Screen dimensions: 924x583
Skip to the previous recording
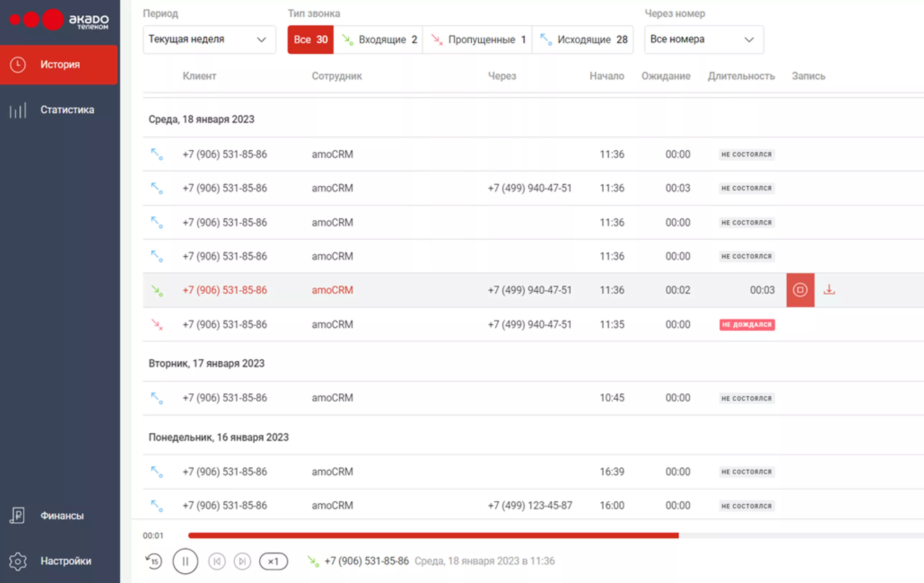(217, 561)
